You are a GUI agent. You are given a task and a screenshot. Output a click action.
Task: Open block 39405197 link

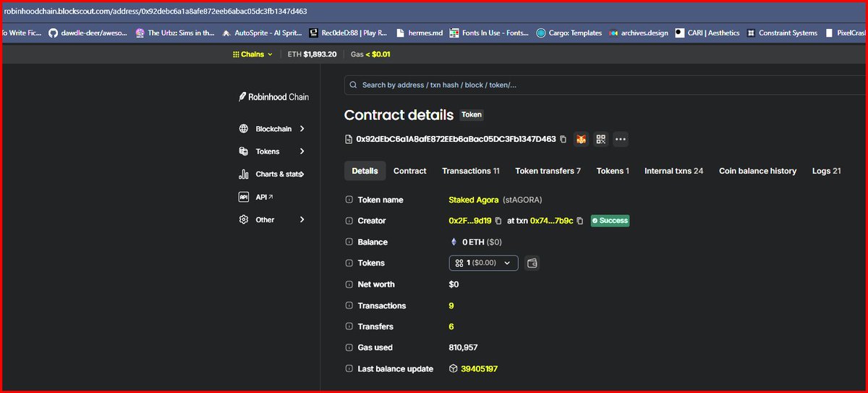(x=479, y=369)
